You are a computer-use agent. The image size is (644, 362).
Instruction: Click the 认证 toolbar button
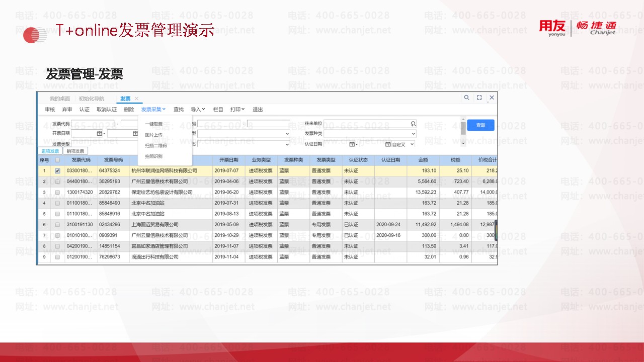coord(84,109)
